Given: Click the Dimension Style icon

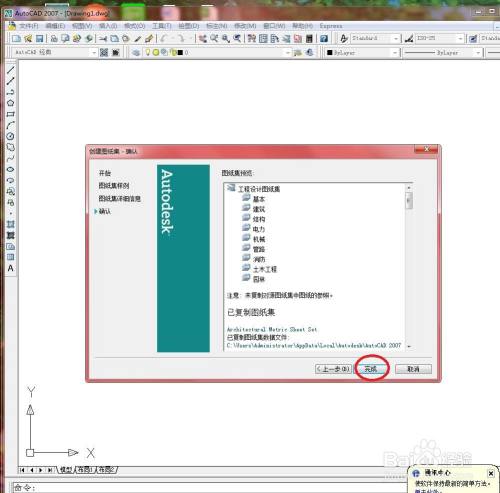Looking at the screenshot, I should [409, 39].
